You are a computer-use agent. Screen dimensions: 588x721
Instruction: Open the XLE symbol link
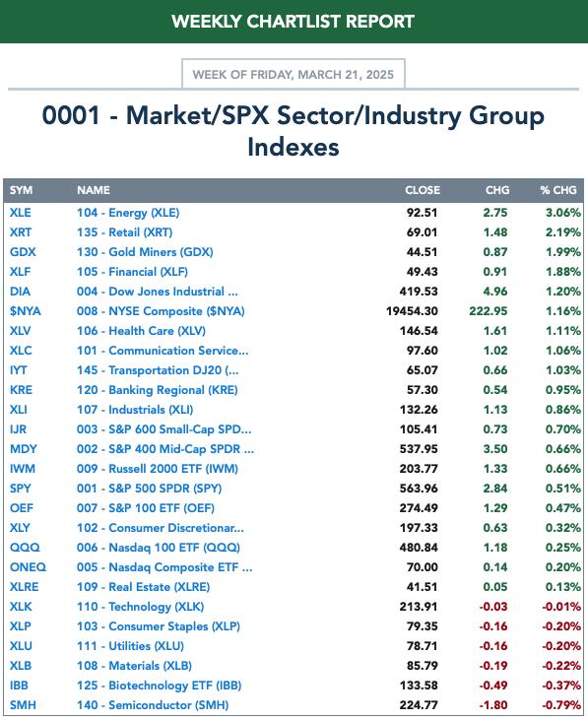[x=21, y=213]
